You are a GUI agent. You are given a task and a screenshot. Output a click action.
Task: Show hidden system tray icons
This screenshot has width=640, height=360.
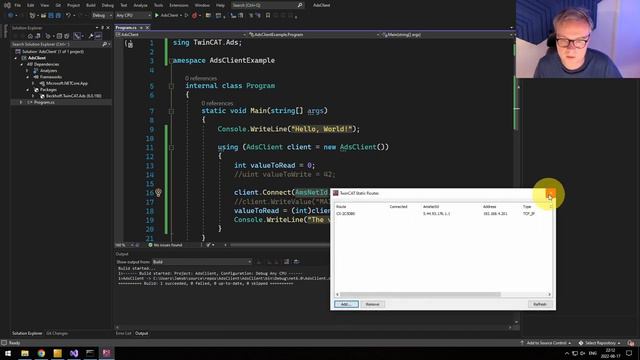pyautogui.click(x=566, y=353)
